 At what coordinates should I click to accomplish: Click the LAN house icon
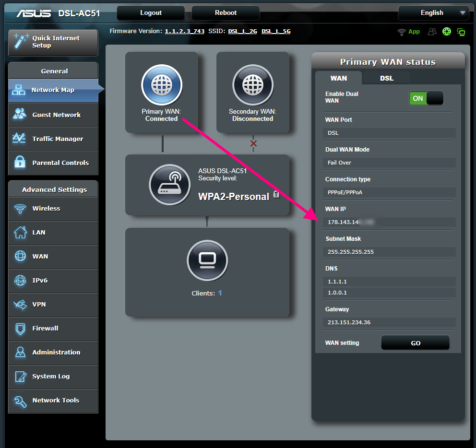[20, 232]
